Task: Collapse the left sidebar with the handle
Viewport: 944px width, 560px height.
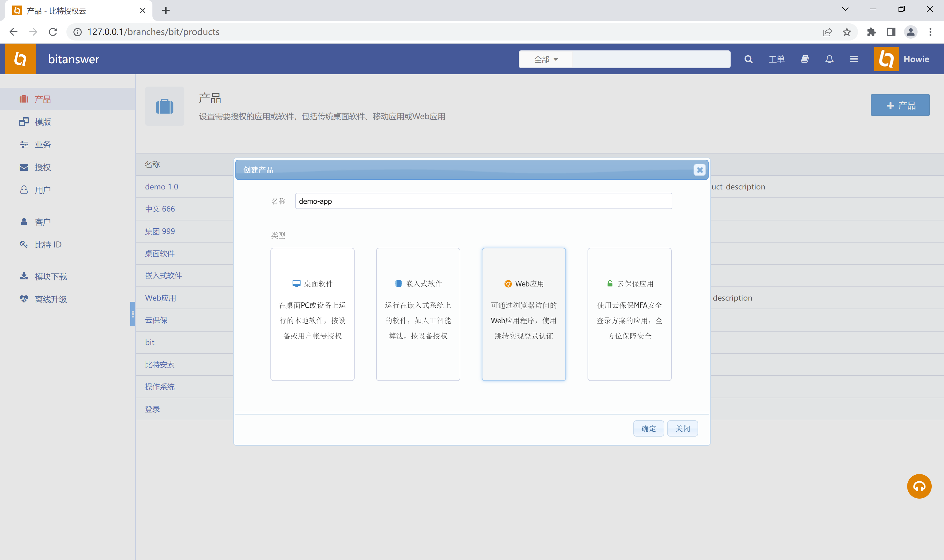Action: [x=132, y=313]
